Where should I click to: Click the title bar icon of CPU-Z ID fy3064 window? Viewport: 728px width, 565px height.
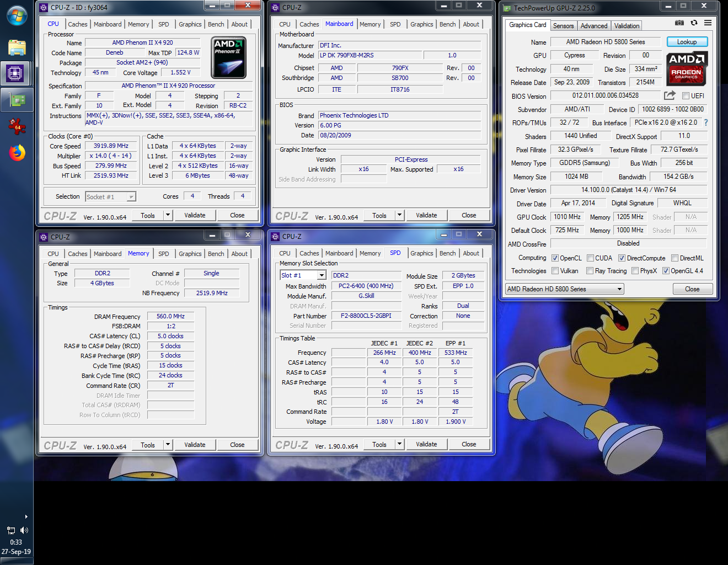[44, 7]
